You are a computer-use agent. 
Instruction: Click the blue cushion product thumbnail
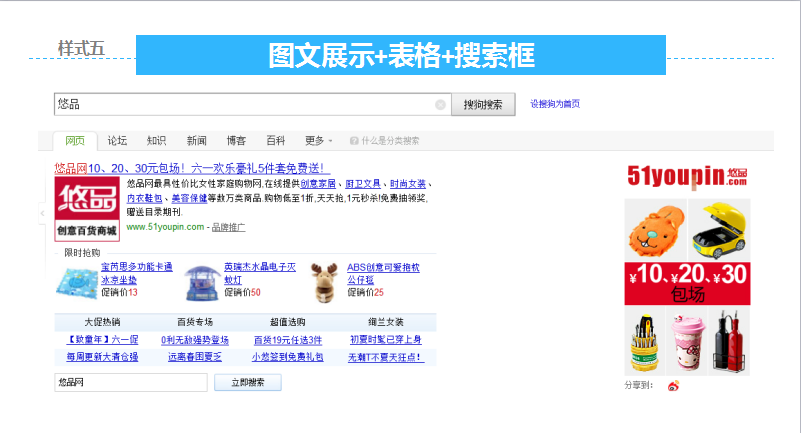click(x=77, y=284)
